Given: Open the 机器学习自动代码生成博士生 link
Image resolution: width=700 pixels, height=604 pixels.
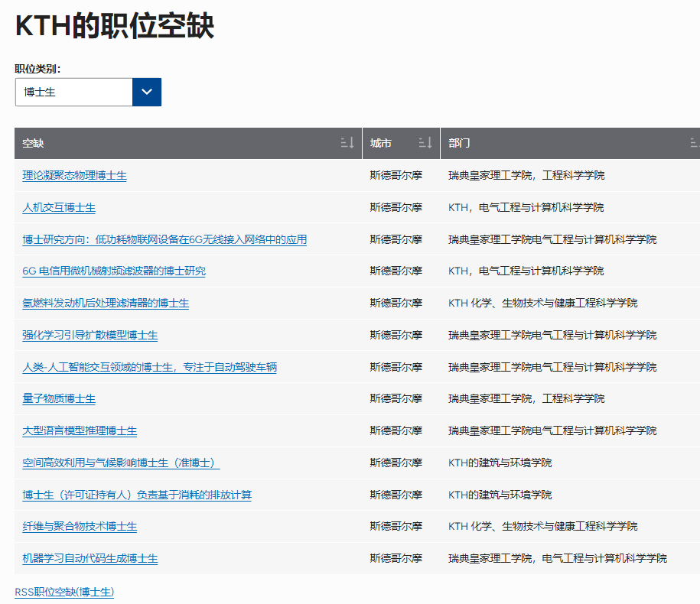Looking at the screenshot, I should (90, 558).
